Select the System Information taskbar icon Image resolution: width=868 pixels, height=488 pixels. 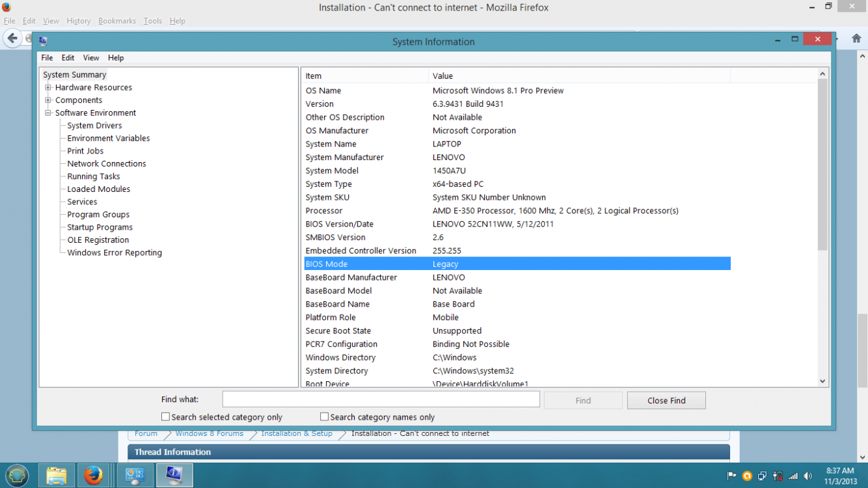(174, 476)
